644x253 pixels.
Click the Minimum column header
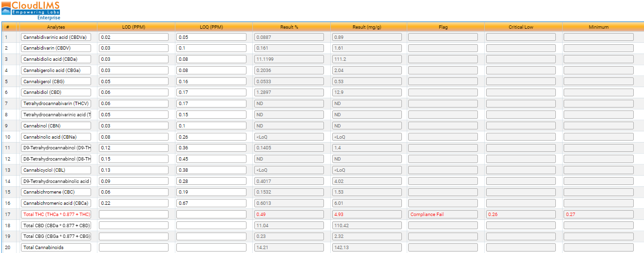click(599, 27)
